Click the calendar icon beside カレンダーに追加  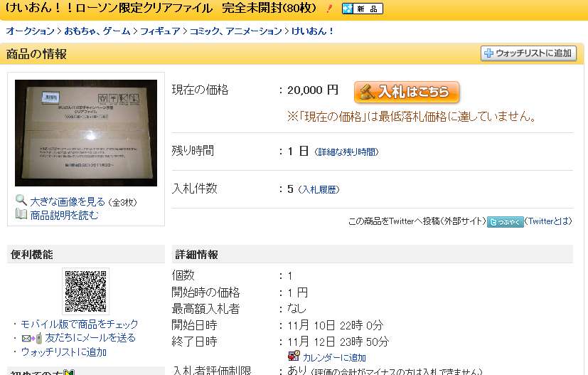coord(294,356)
